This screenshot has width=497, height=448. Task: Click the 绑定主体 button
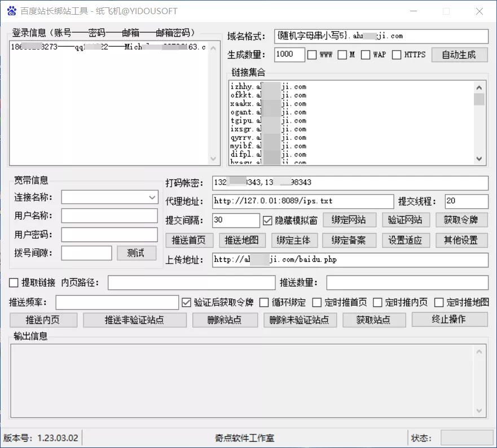[x=294, y=240]
